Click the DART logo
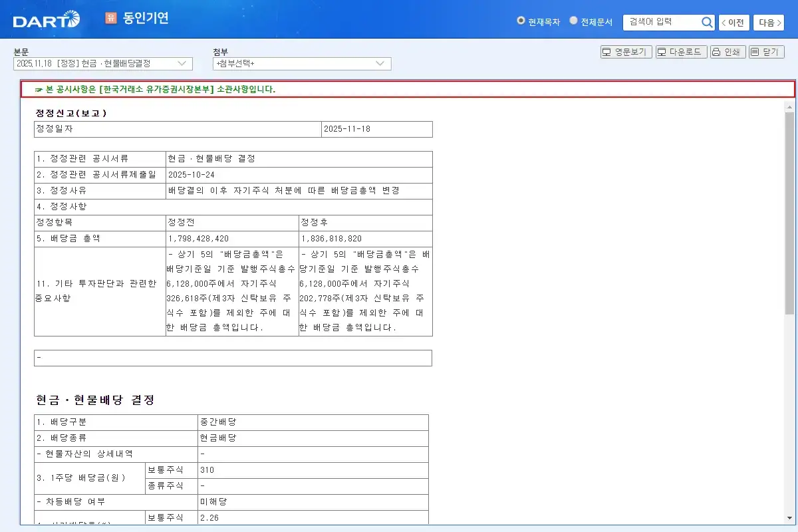The width and height of the screenshot is (798, 532). tap(46, 21)
